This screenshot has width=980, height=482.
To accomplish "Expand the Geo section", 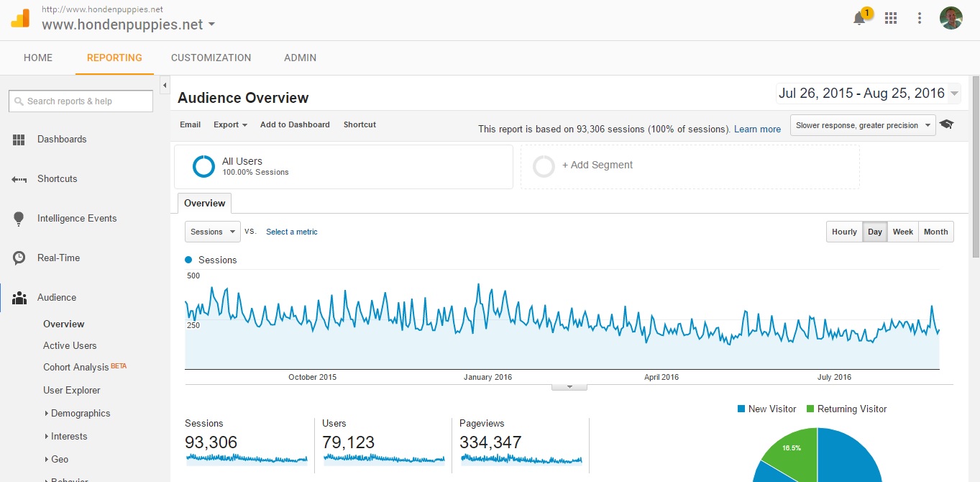I will 55,460.
